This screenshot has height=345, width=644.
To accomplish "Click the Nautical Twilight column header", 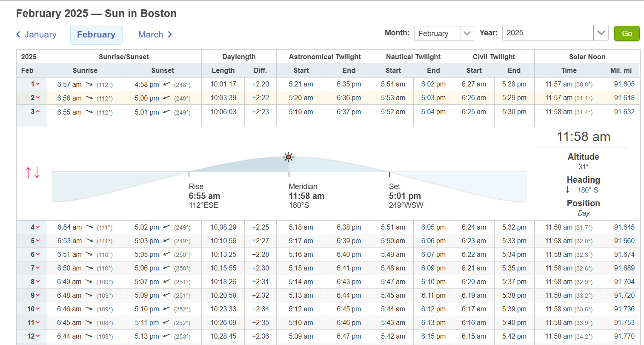I will click(413, 57).
